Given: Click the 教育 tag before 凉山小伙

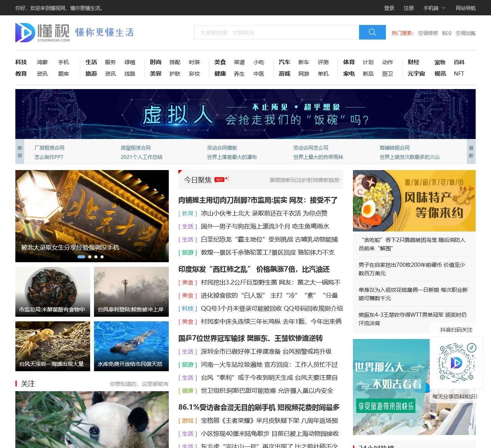Looking at the screenshot, I should pos(188,213).
